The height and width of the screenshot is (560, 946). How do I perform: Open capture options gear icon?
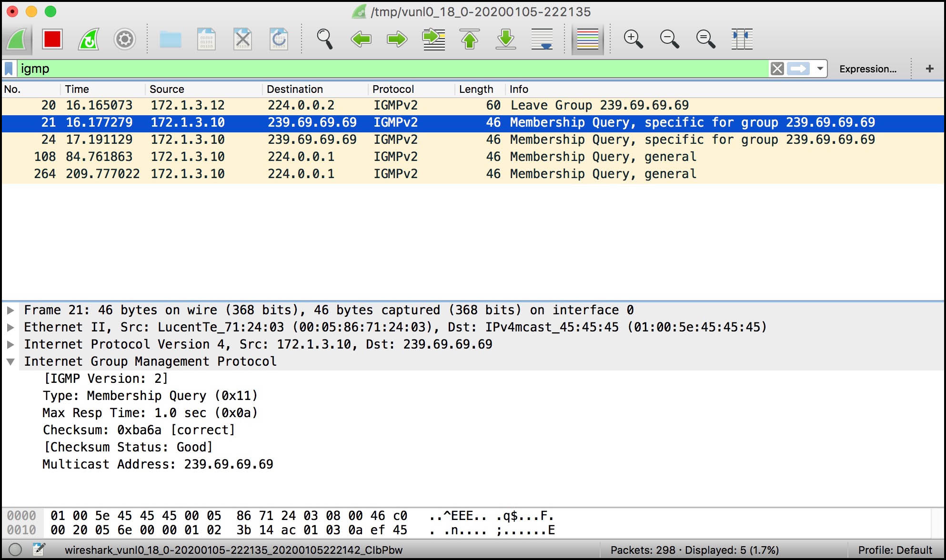[x=125, y=39]
